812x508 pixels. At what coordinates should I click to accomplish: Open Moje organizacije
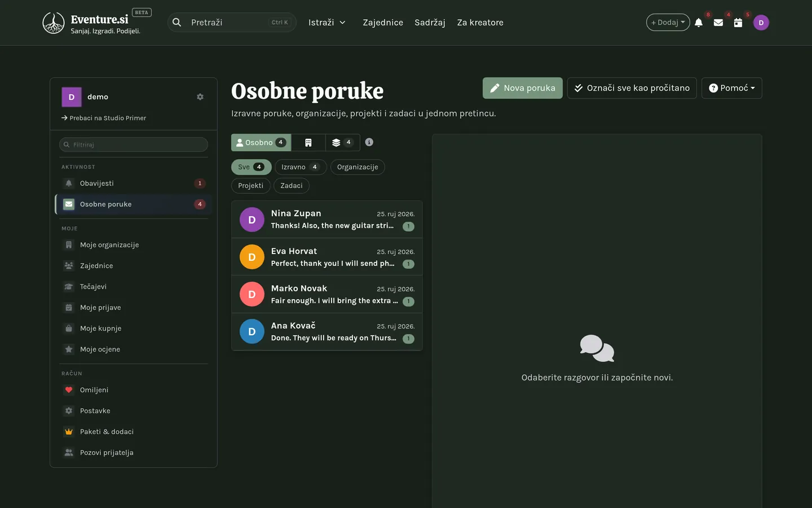[133, 245]
